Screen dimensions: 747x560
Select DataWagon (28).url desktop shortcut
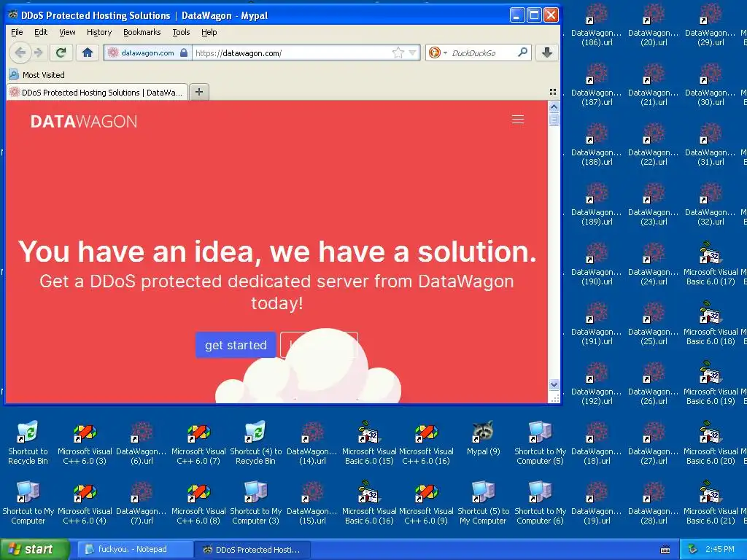point(654,503)
